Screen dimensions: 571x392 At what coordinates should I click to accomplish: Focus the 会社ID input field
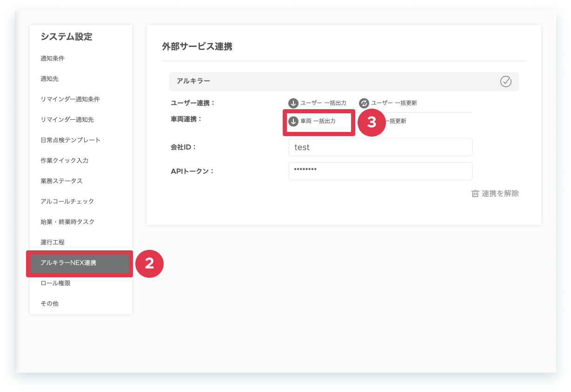[380, 147]
